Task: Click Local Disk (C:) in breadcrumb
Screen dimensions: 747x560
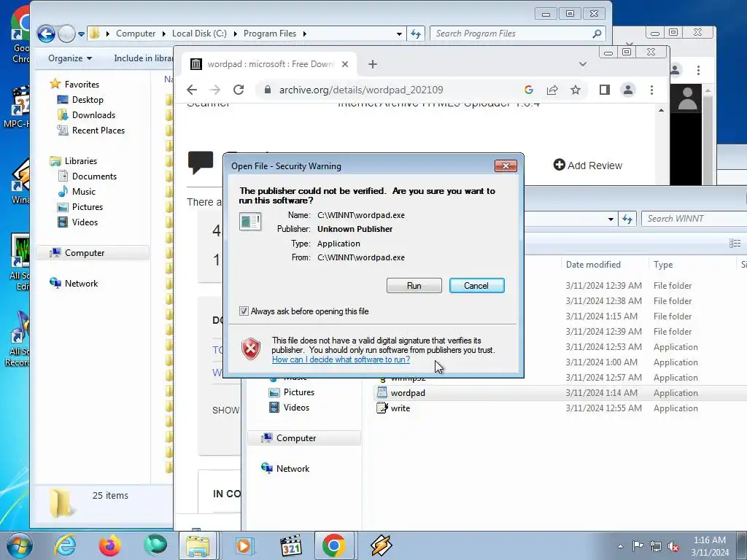Action: click(199, 34)
